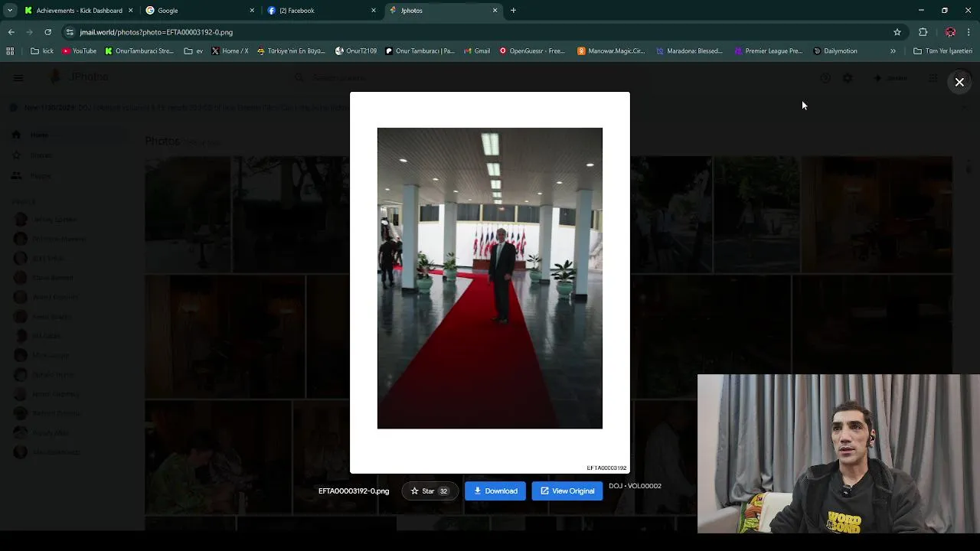
Task: Open the YouTube bookmark
Action: 79,51
